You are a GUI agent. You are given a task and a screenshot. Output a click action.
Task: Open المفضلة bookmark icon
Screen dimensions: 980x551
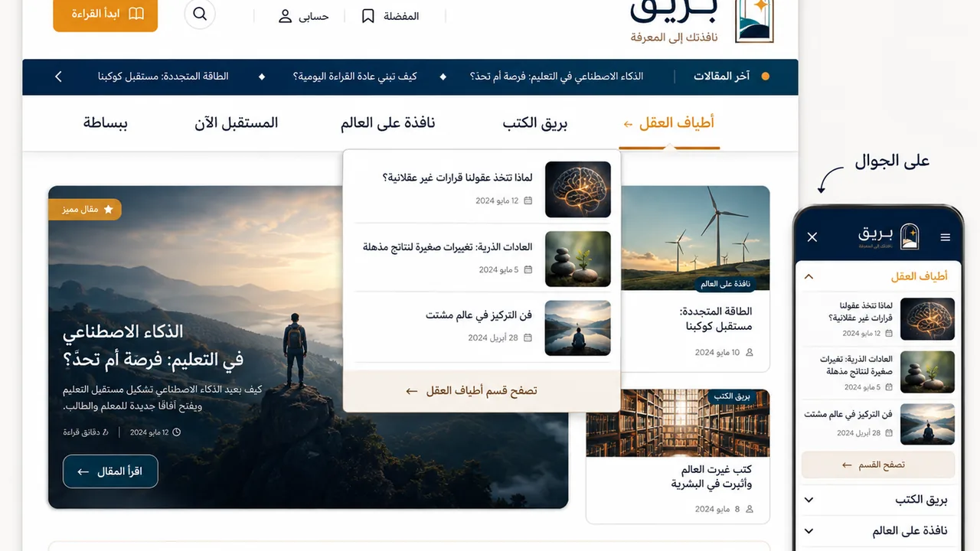(368, 16)
